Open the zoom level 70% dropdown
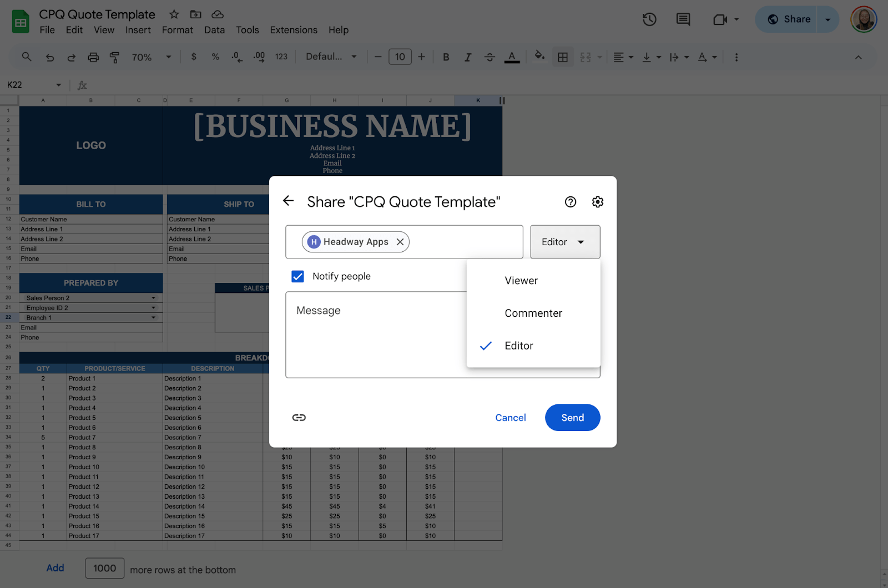Viewport: 888px width, 588px height. coord(151,57)
